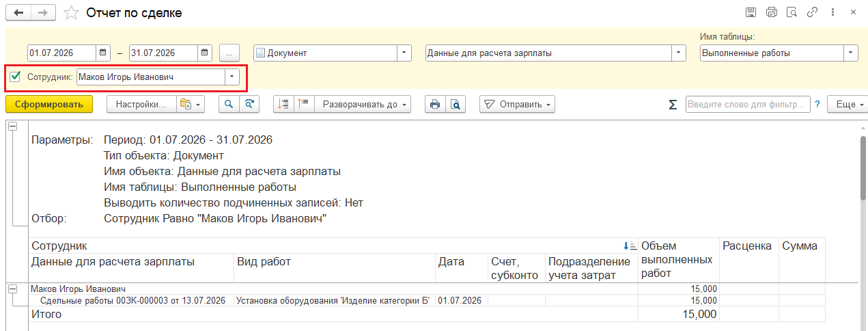Open the preview icon in the title bar
The width and height of the screenshot is (868, 331).
[792, 12]
